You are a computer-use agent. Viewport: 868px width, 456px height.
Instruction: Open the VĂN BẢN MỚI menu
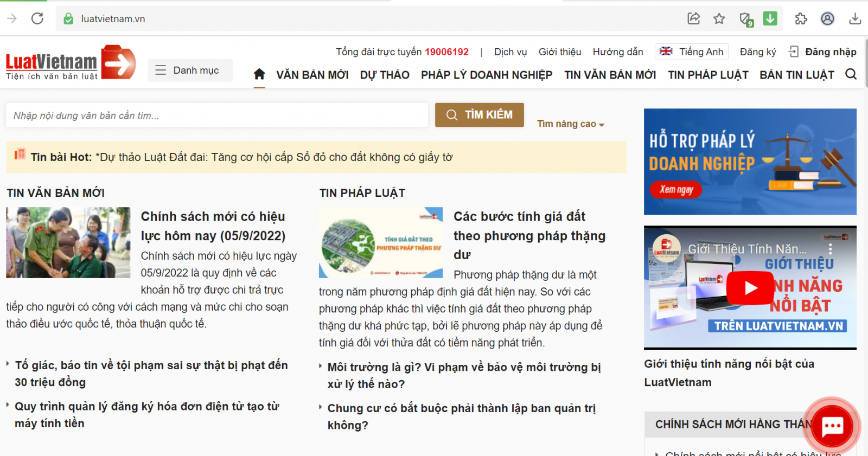pyautogui.click(x=312, y=75)
